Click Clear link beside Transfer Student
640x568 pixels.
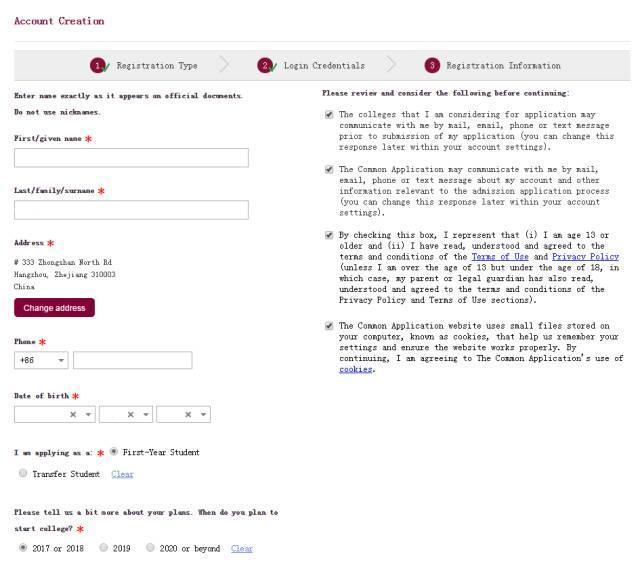(x=122, y=474)
